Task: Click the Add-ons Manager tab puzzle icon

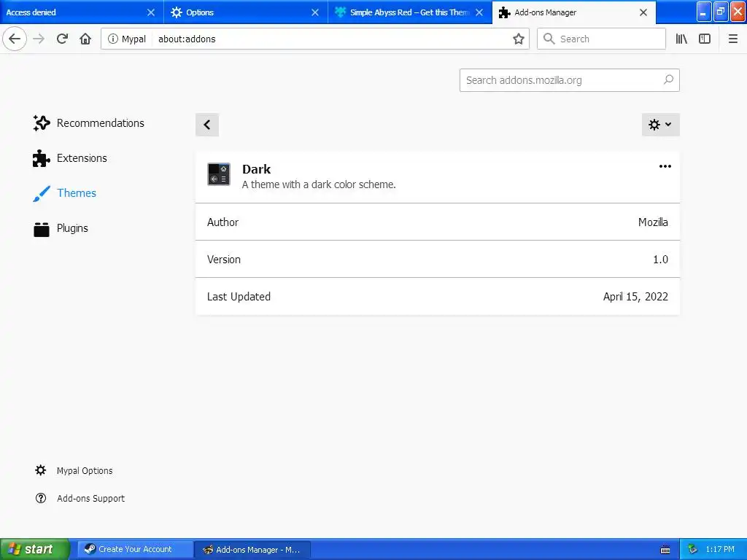Action: click(505, 13)
